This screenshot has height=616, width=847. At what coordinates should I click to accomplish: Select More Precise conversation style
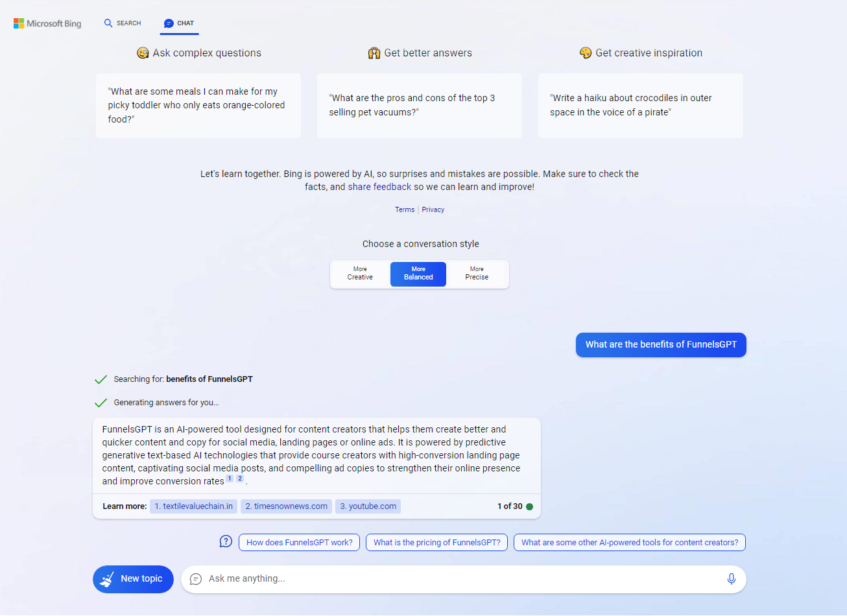477,274
